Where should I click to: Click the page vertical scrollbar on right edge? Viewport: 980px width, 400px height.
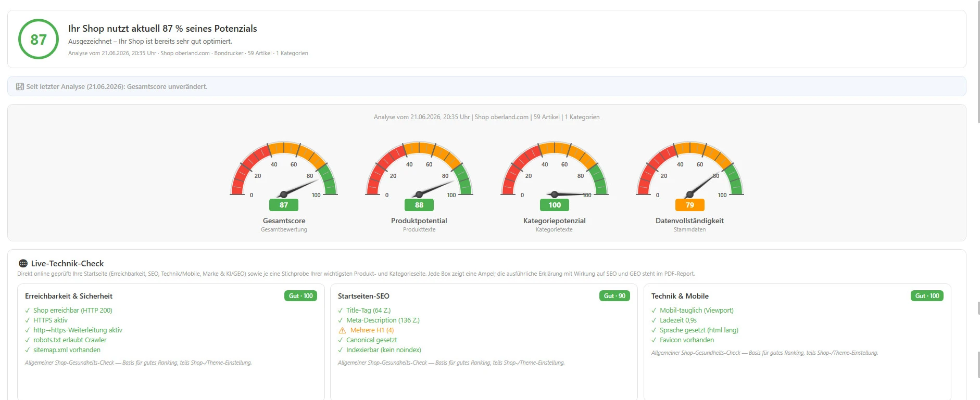point(978,61)
